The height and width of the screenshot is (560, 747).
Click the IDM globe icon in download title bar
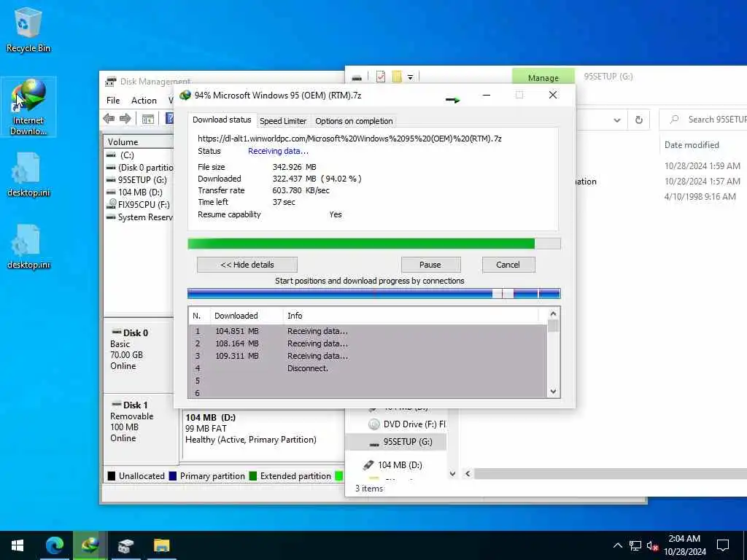[185, 96]
